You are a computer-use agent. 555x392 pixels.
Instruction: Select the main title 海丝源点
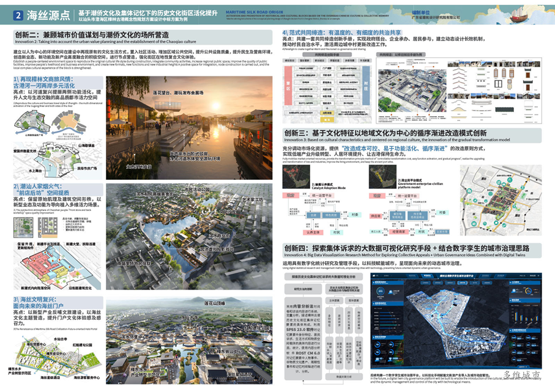click(48, 15)
